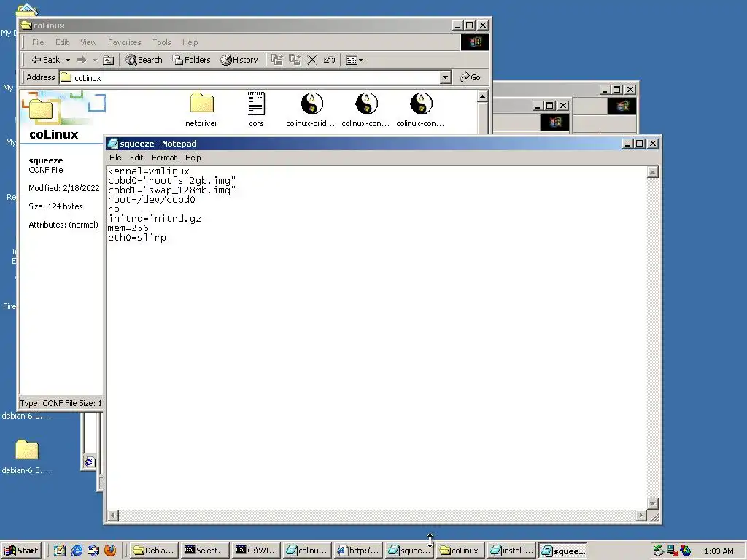Viewport: 747px width, 560px height.
Task: Click Notepad horizontal scroll right arrow
Action: click(x=641, y=516)
